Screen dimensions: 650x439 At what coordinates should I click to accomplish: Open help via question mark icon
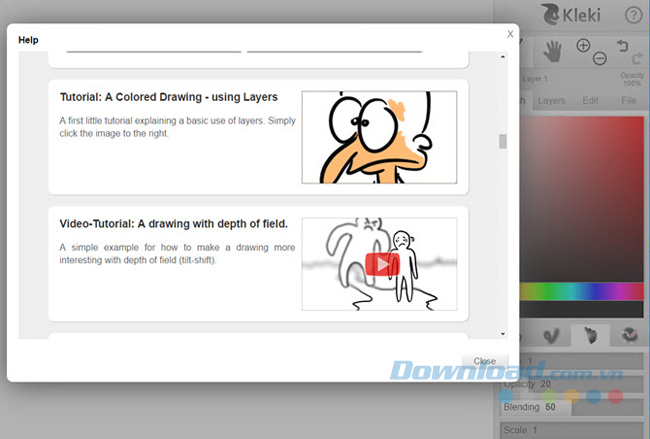pos(633,15)
